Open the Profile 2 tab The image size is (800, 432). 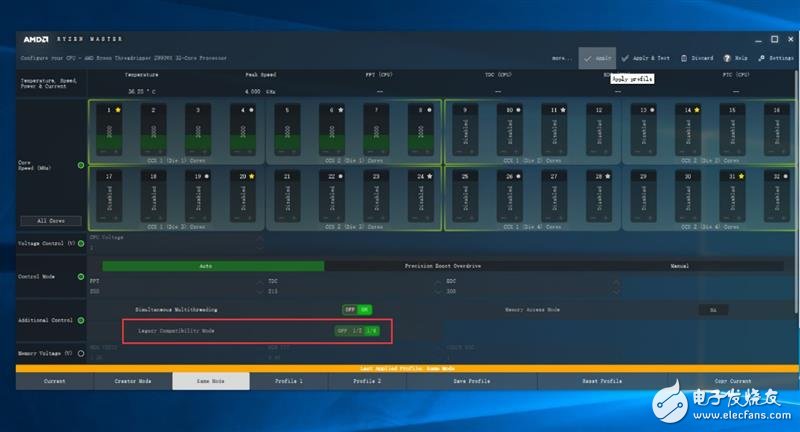tap(367, 381)
